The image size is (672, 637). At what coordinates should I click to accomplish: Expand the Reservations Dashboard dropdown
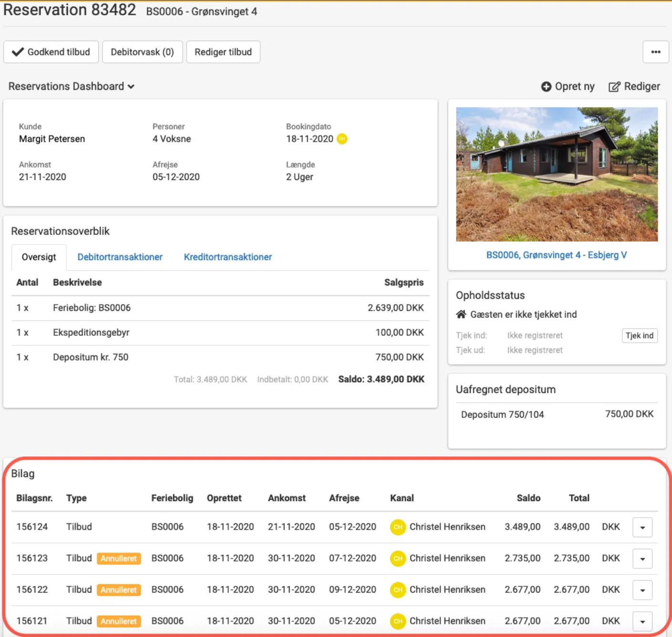(x=71, y=86)
